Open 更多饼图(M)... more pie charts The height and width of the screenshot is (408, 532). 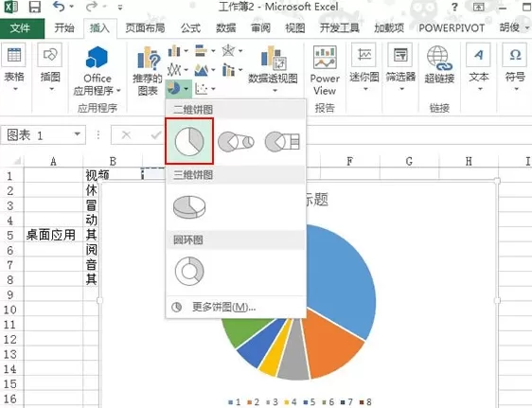236,308
